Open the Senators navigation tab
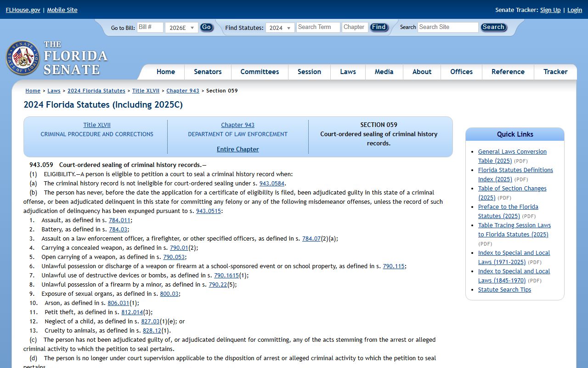The image size is (588, 368). pos(208,72)
